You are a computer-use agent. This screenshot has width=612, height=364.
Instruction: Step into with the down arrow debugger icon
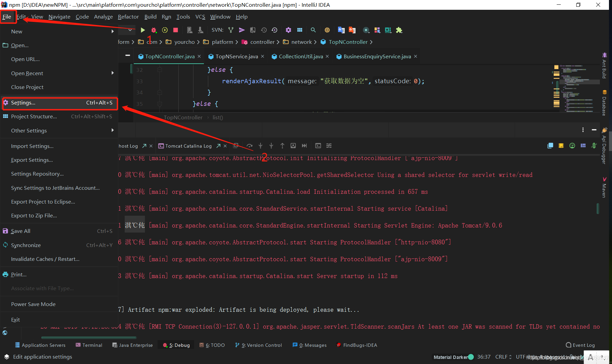(261, 146)
